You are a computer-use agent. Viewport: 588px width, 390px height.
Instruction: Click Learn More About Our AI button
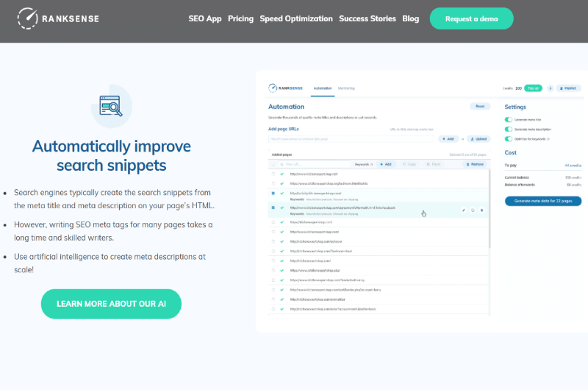(x=111, y=304)
